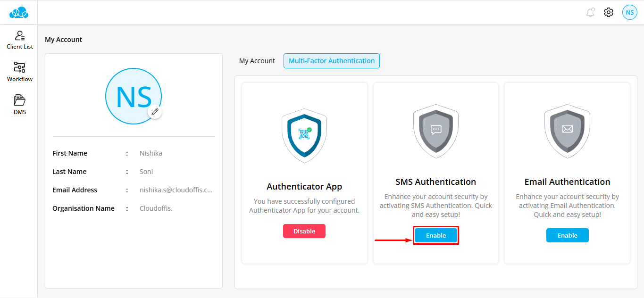Click the SMS Authentication shield icon
This screenshot has width=644, height=298.
click(x=436, y=131)
